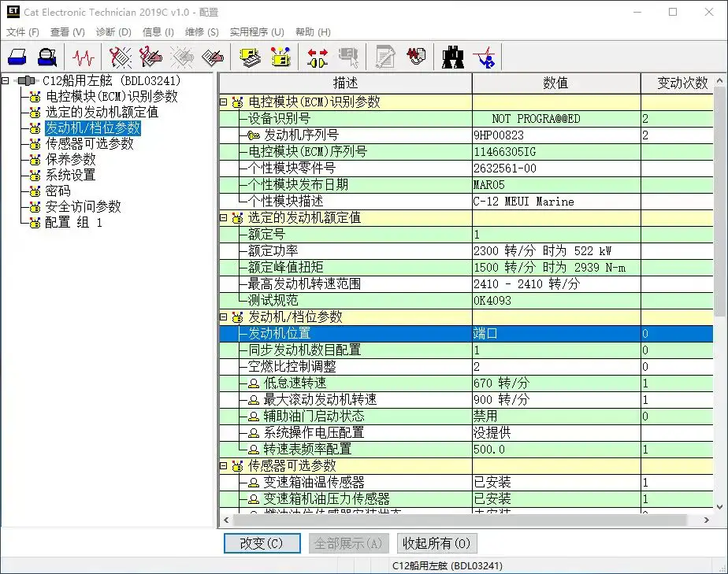Click the value 2300 转/分 时为 522 kW
728x574 pixels.
pos(542,251)
